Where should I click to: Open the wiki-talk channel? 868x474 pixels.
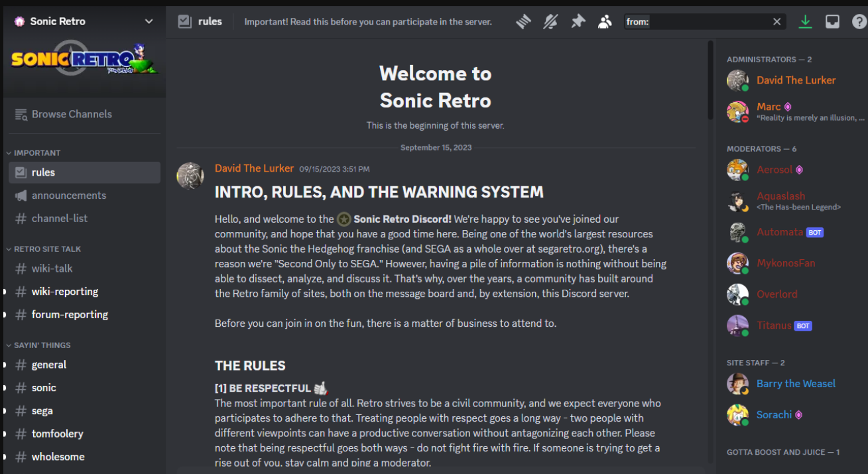84,268
